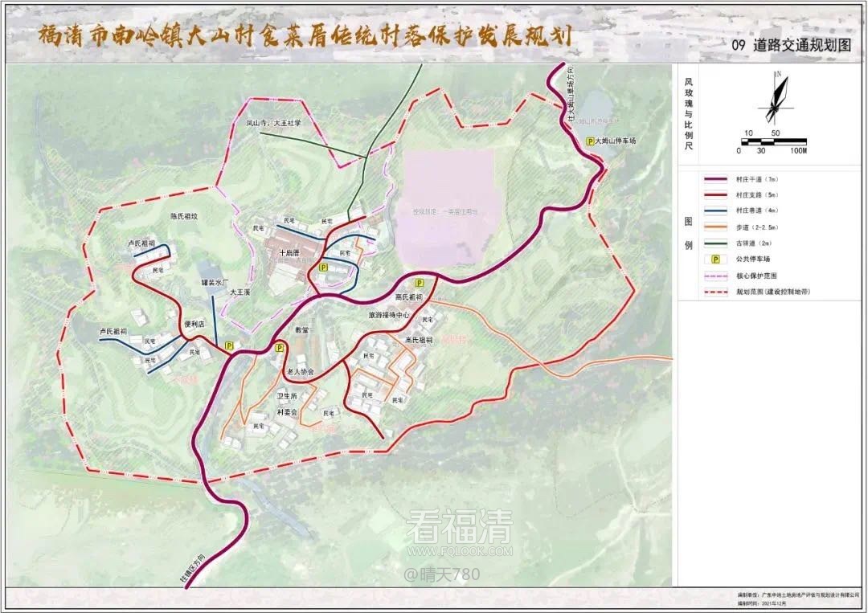Viewport: 868px width, 613px height.
Task: Click the parking icon right of 便利店
Action: coord(229,345)
